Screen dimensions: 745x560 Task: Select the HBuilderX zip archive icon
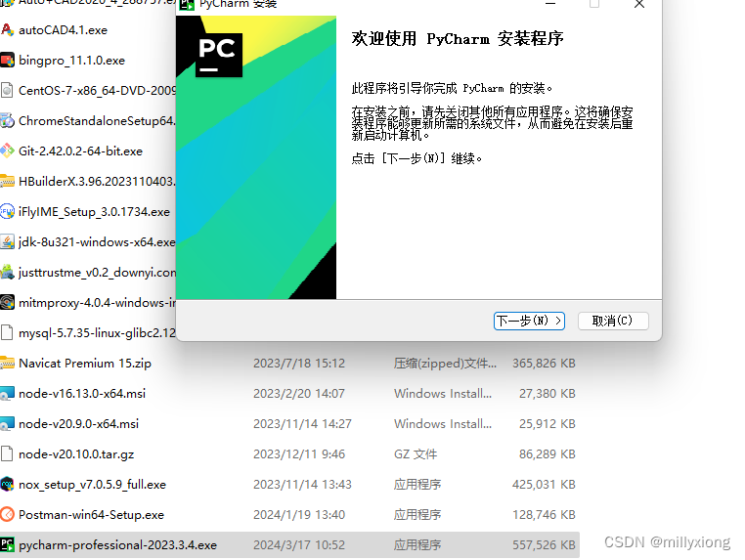pyautogui.click(x=7, y=182)
